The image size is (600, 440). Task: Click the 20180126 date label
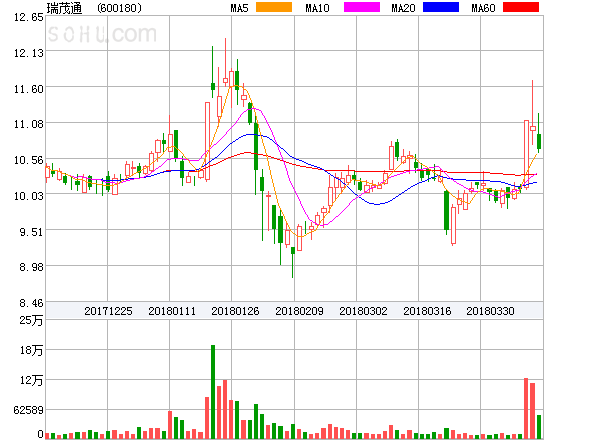click(235, 311)
